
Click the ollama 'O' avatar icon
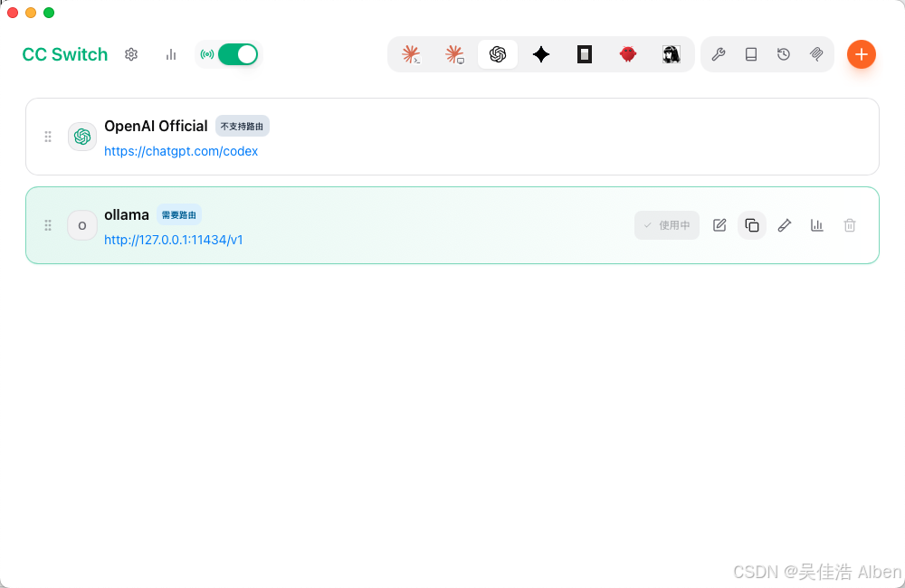click(x=82, y=225)
